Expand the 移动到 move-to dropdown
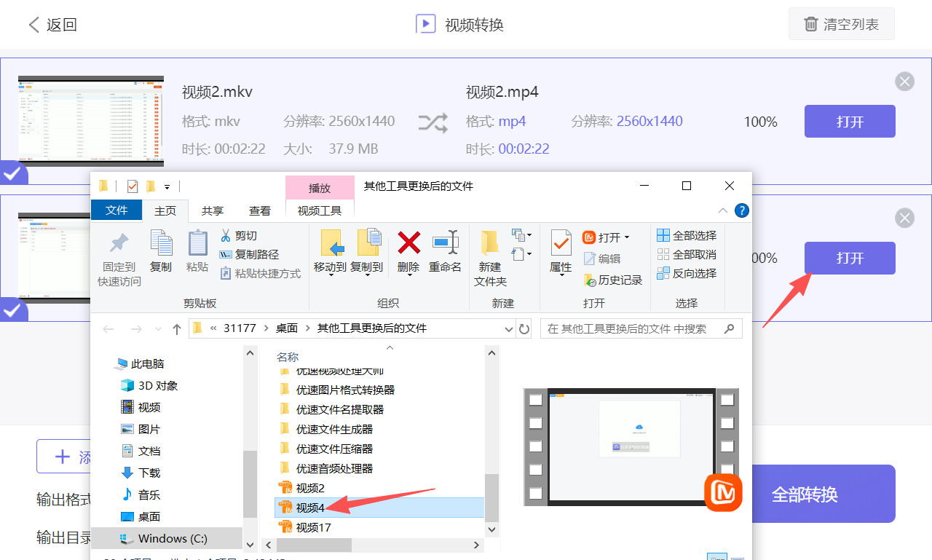This screenshot has height=560, width=932. (331, 275)
